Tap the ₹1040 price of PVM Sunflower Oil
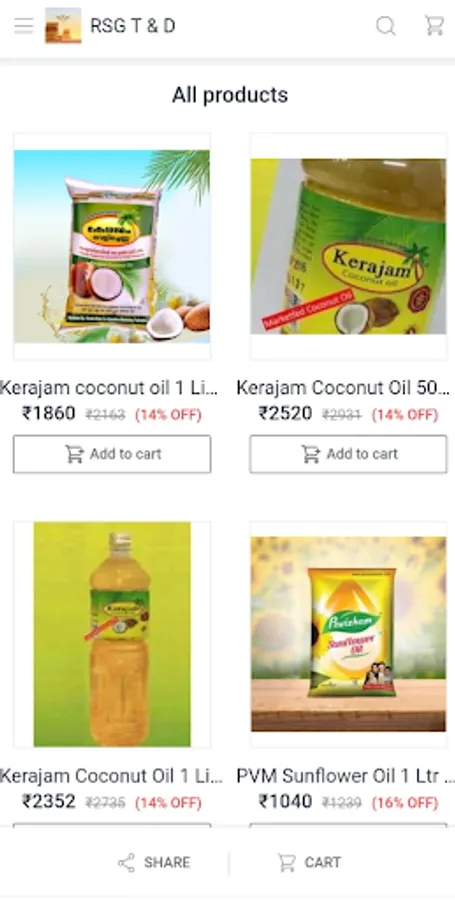The image size is (455, 900). [x=285, y=801]
